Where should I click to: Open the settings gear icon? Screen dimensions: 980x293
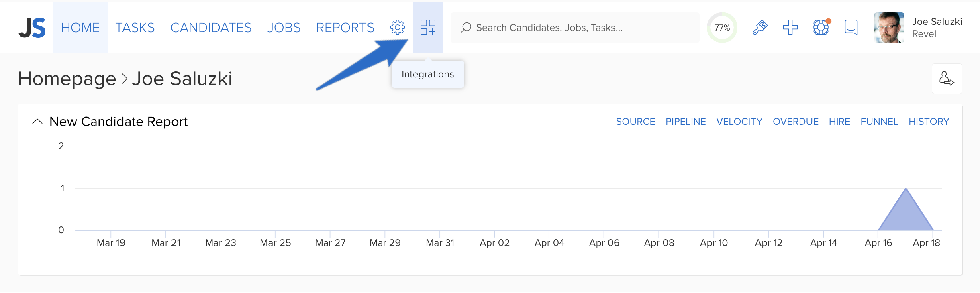click(x=397, y=27)
